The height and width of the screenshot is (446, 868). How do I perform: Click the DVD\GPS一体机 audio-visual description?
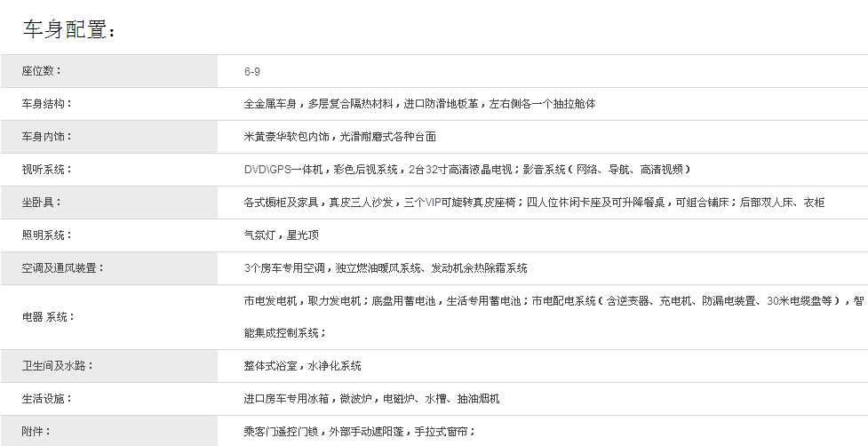(467, 170)
